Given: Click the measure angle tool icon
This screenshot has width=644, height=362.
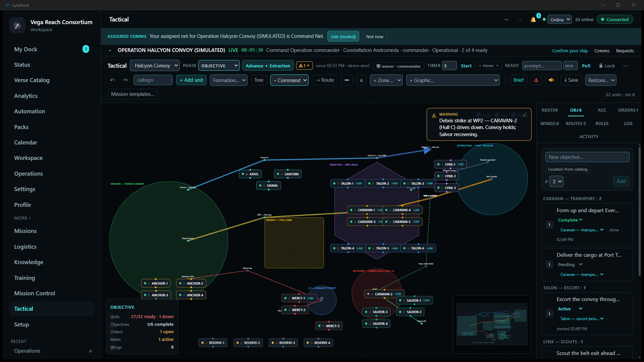Looking at the screenshot, I should pos(361,80).
